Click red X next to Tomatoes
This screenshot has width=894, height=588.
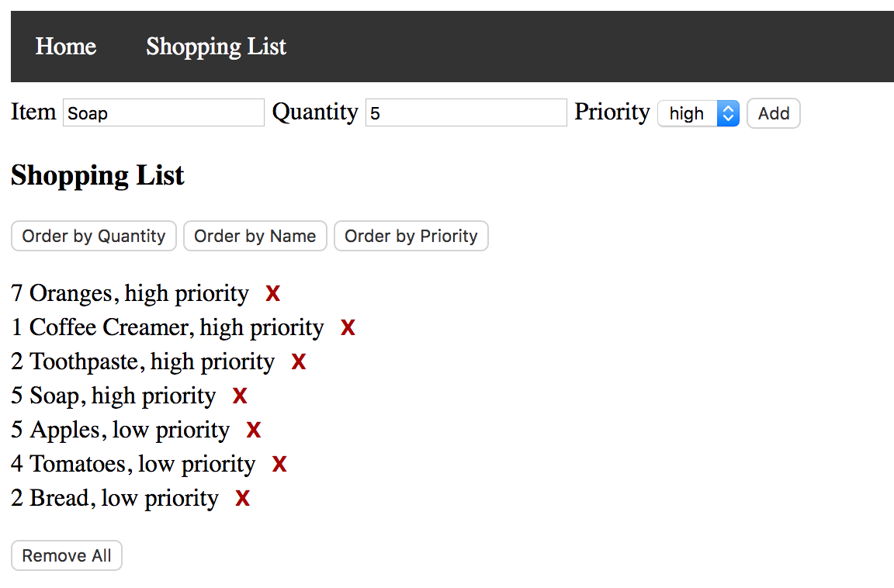click(279, 465)
